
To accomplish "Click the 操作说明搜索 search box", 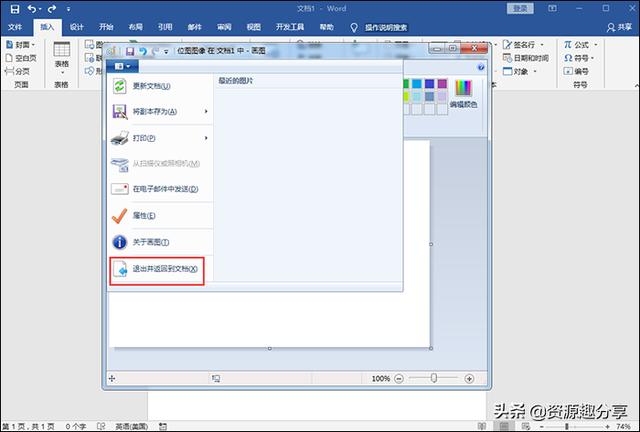I will tap(386, 28).
